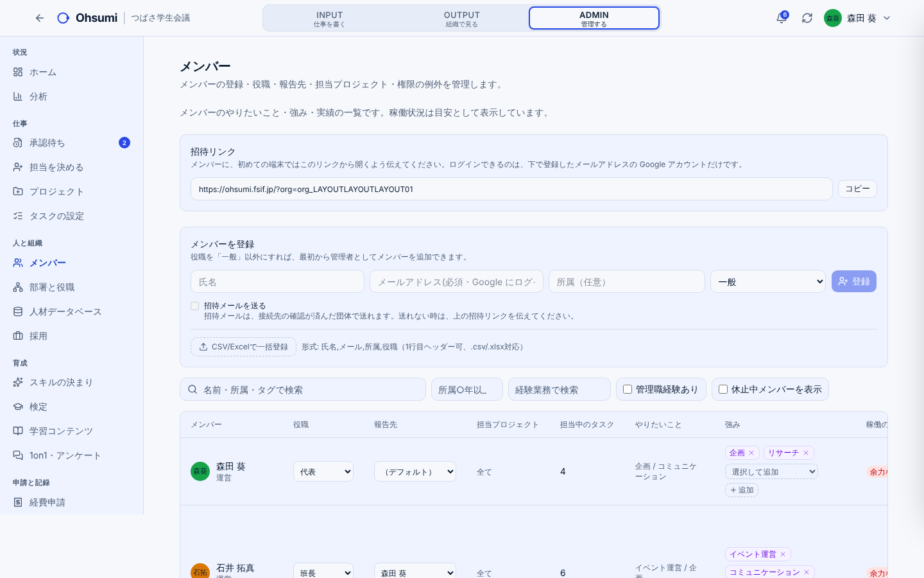Image resolution: width=924 pixels, height=578 pixels.
Task: Click CSV/Excelで一括登録 button
Action: pyautogui.click(x=243, y=347)
